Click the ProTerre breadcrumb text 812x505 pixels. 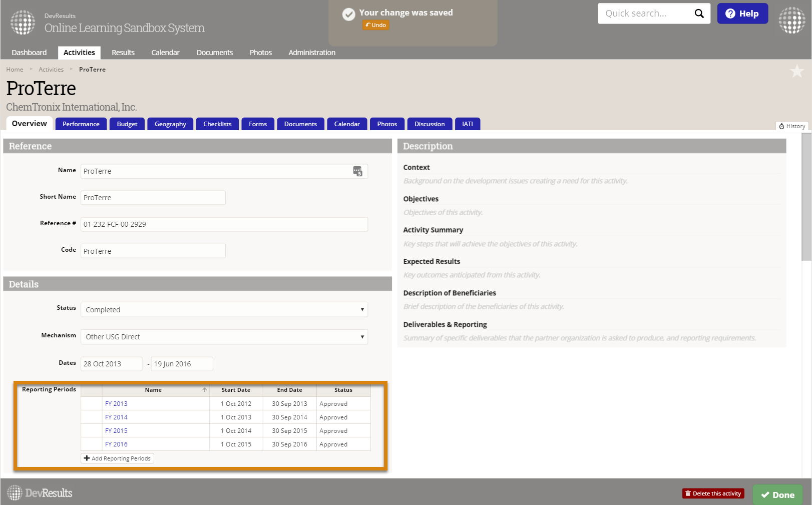point(92,70)
